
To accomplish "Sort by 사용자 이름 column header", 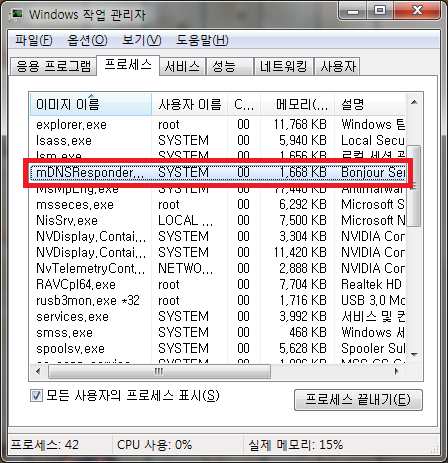I will [x=190, y=104].
